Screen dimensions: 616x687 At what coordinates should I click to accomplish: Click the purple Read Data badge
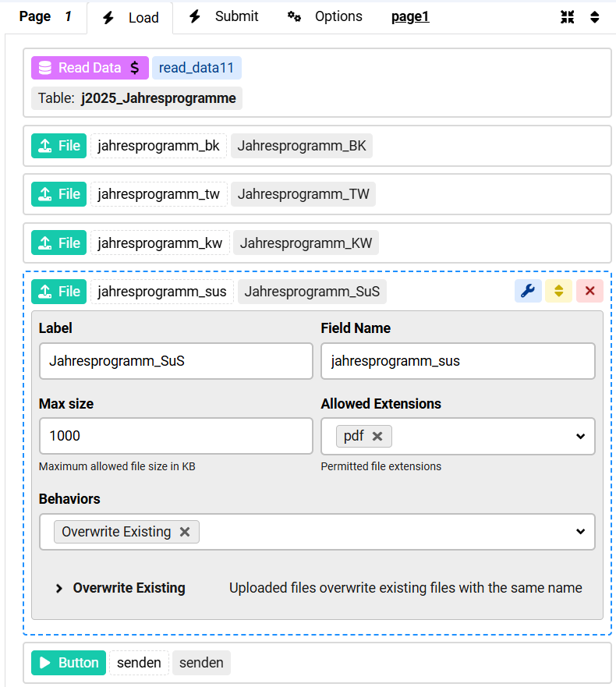pyautogui.click(x=90, y=68)
